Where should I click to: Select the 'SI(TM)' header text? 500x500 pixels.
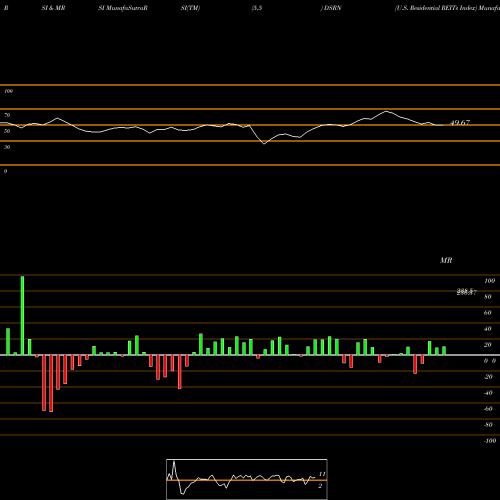(190, 8)
